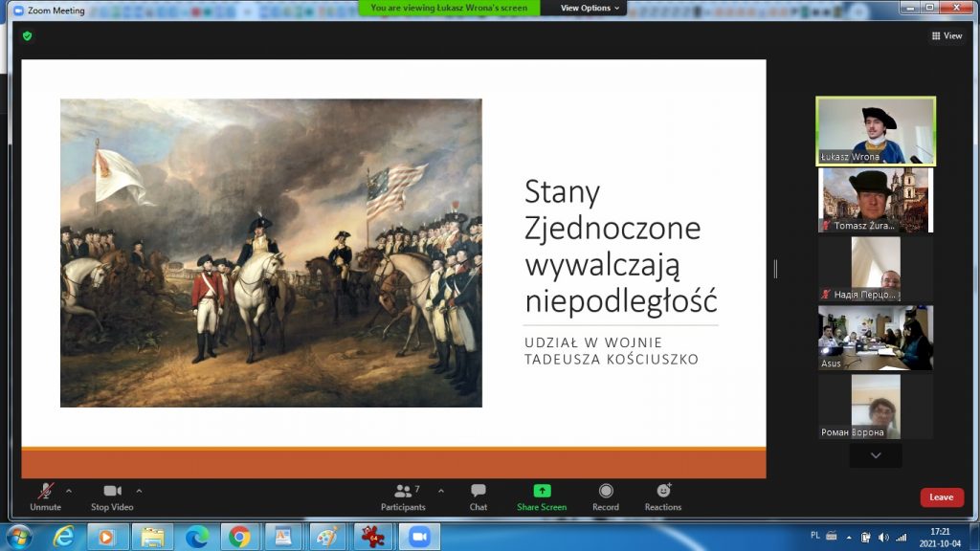Open Google Chrome from the taskbar
Image resolution: width=980 pixels, height=551 pixels.
tap(239, 536)
